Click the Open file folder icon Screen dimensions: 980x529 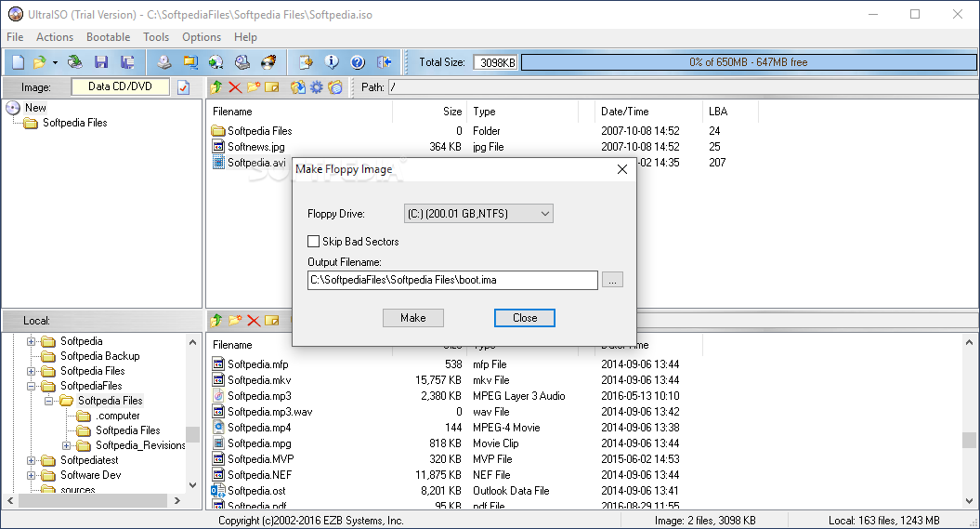click(x=39, y=62)
